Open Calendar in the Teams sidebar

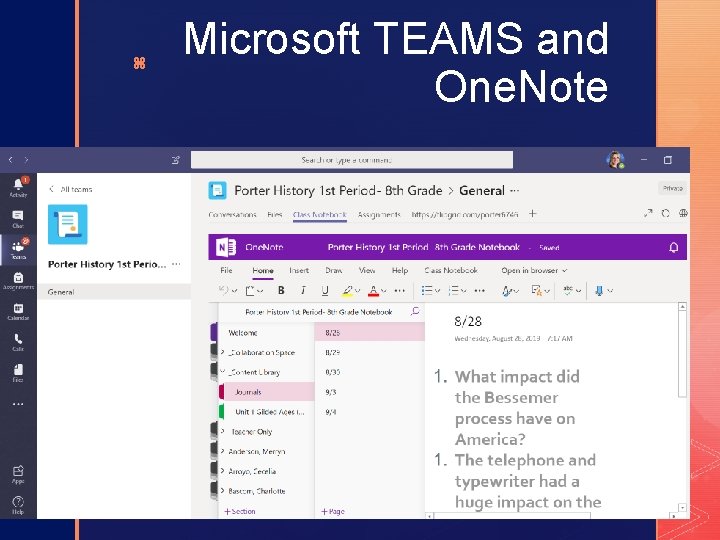tap(18, 311)
